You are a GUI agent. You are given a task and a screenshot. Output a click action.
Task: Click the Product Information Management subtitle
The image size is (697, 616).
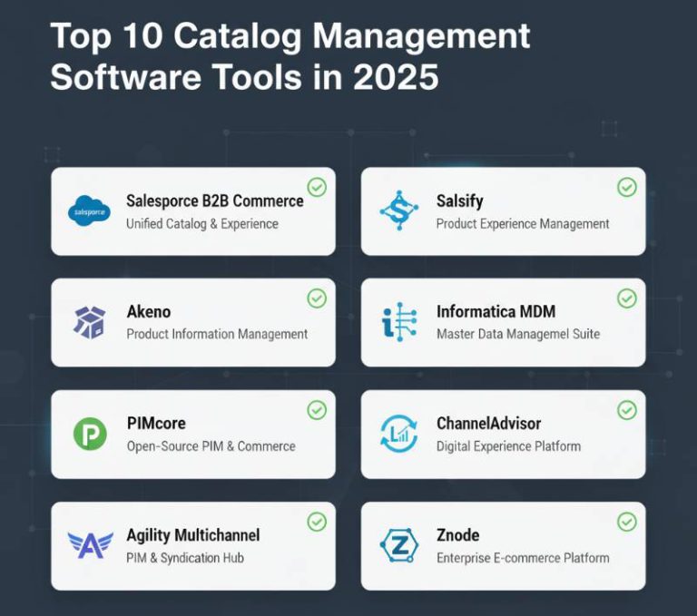pyautogui.click(x=217, y=334)
